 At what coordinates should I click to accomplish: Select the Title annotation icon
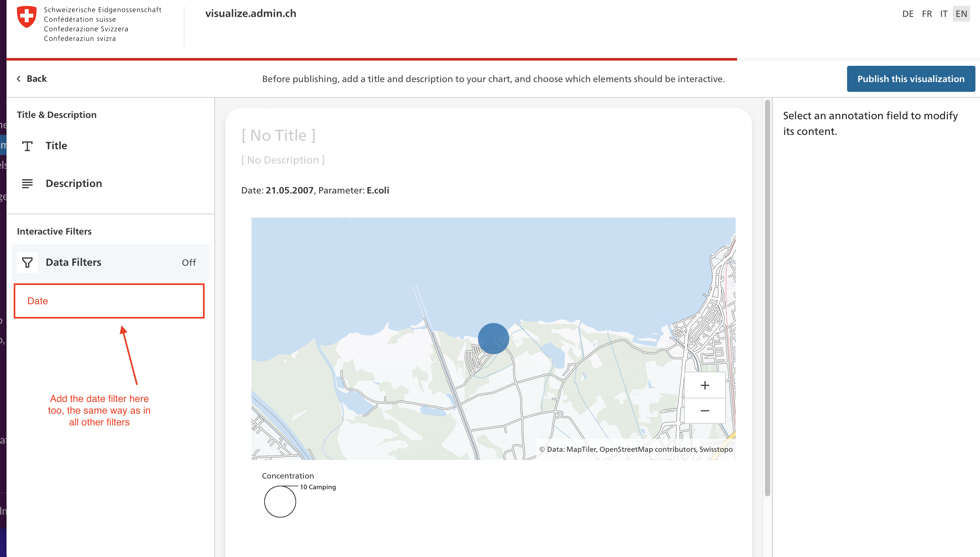tap(27, 145)
